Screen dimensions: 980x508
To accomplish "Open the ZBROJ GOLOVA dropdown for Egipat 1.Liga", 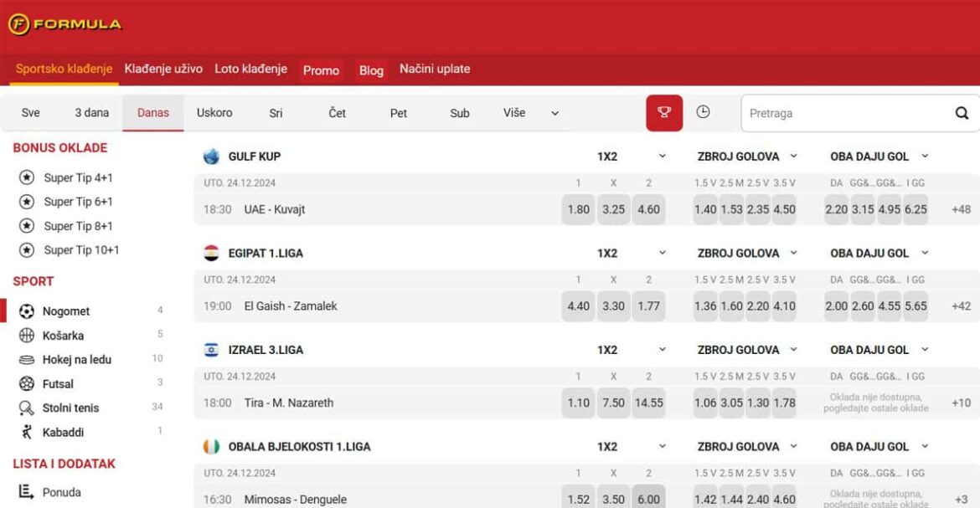I will click(795, 253).
